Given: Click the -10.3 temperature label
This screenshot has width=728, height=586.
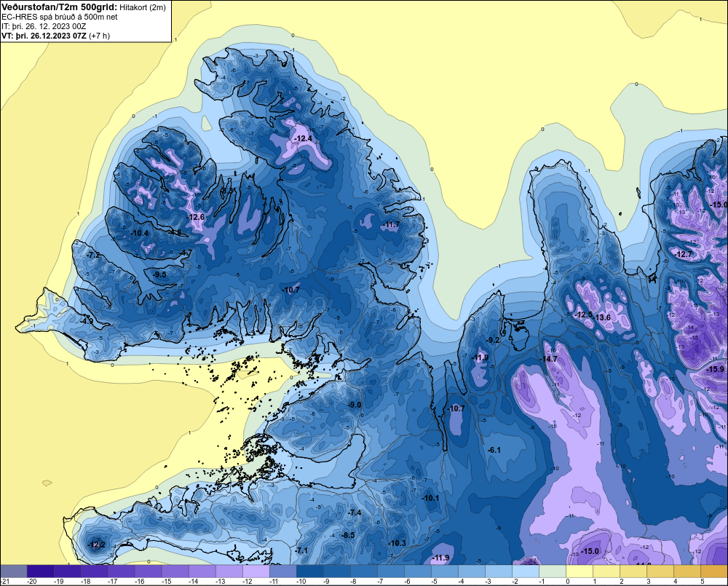Looking at the screenshot, I should point(397,543).
